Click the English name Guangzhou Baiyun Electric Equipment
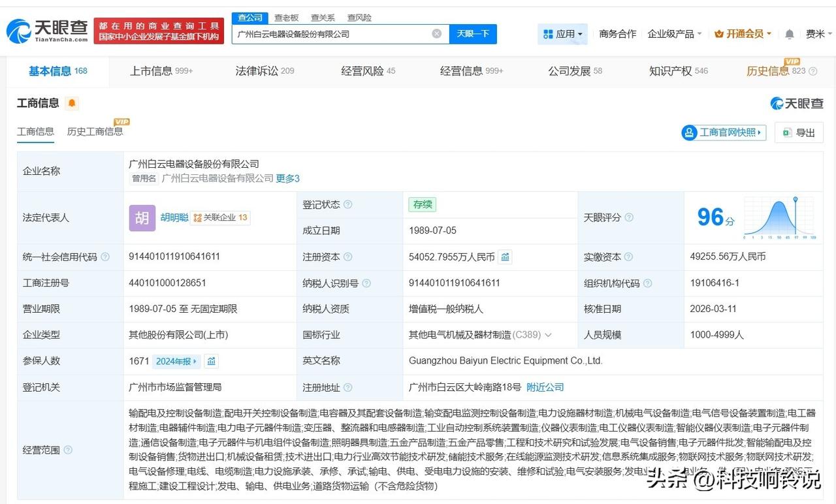The height and width of the screenshot is (504, 836). [506, 361]
